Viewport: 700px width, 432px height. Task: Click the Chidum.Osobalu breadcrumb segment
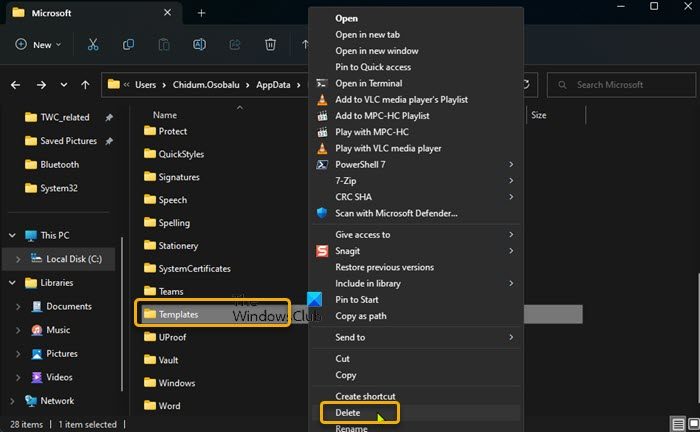click(206, 85)
